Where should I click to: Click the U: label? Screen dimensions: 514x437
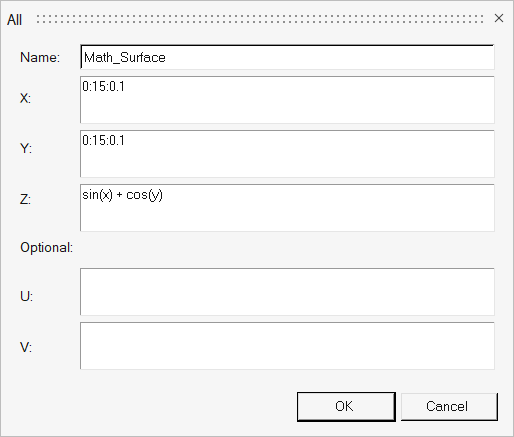pos(26,296)
